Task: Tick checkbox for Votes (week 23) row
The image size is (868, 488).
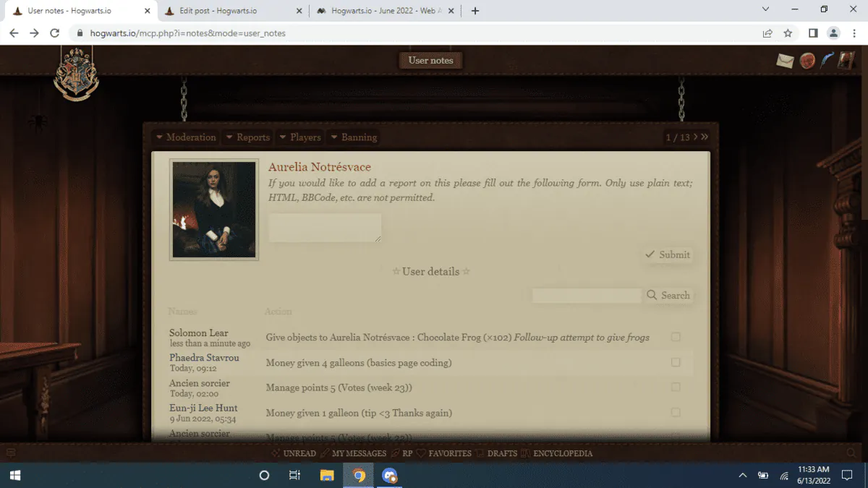Action: (676, 388)
